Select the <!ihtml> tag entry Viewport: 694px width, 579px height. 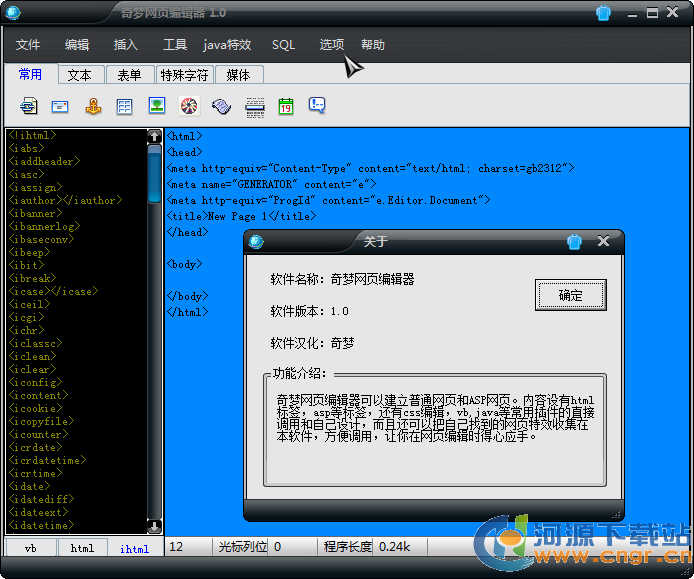click(x=32, y=135)
